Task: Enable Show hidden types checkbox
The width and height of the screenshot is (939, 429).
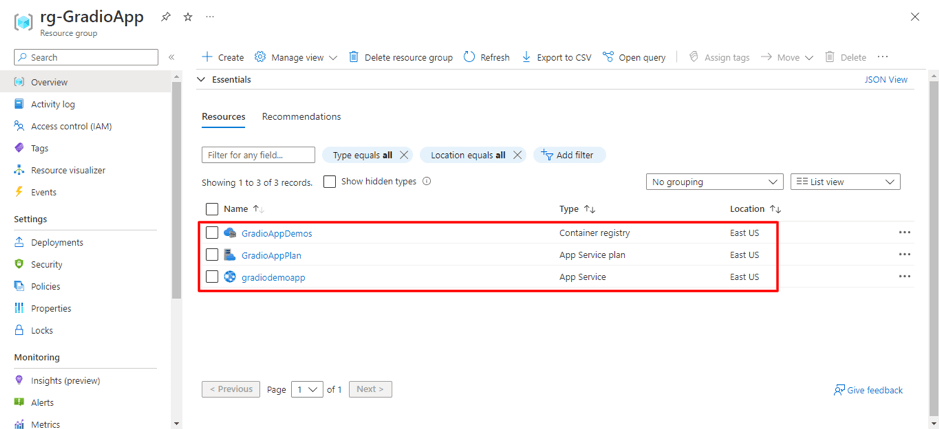Action: tap(329, 182)
